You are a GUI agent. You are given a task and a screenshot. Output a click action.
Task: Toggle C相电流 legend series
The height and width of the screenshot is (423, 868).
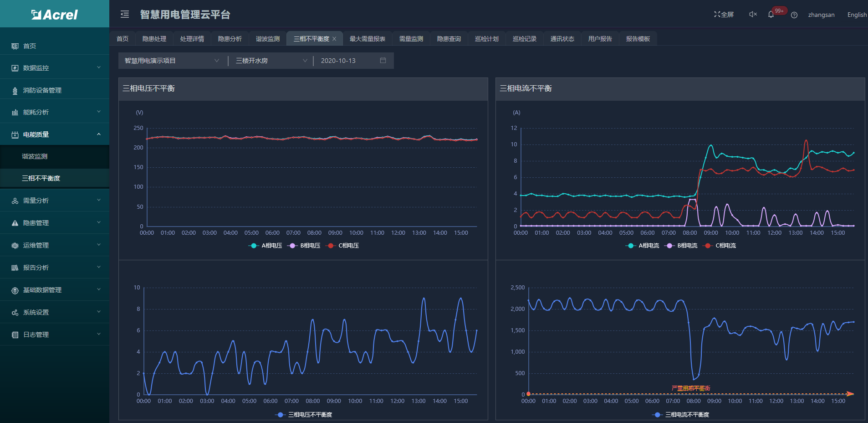click(x=720, y=246)
